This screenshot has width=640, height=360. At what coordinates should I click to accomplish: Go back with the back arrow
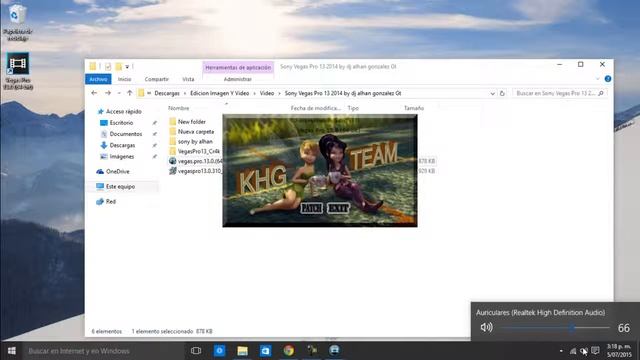[x=94, y=93]
